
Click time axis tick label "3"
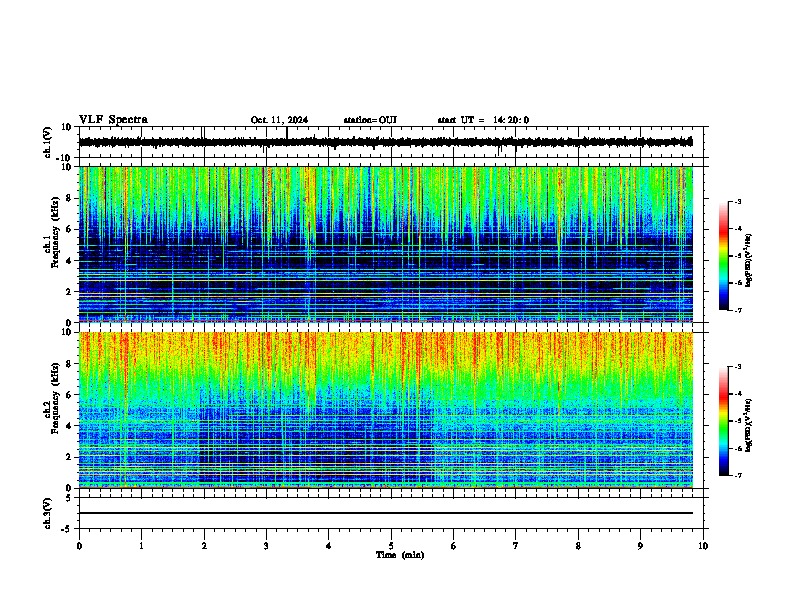click(266, 546)
